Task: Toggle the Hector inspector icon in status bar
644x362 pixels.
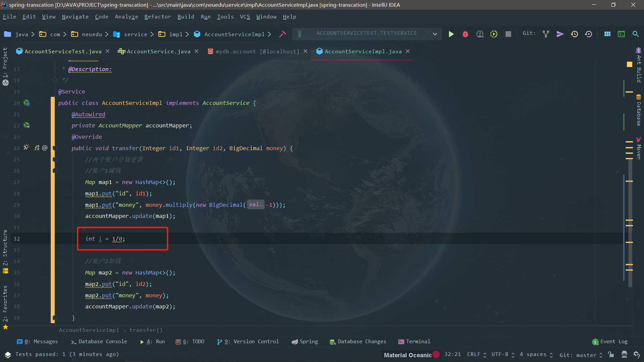Action: tap(624, 355)
